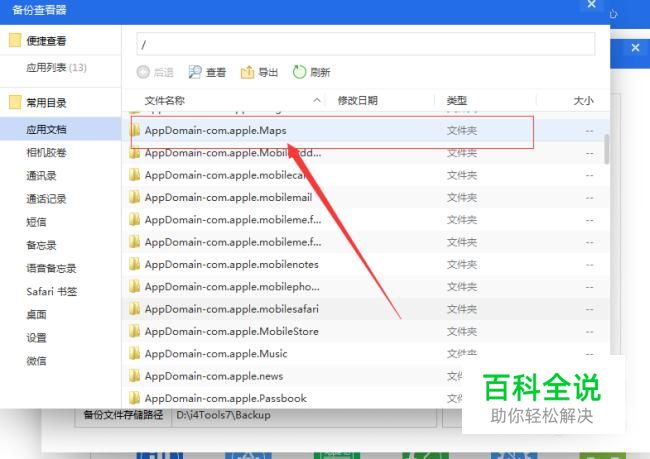
Task: Click 备份文件存储路径 label
Action: coord(123,415)
